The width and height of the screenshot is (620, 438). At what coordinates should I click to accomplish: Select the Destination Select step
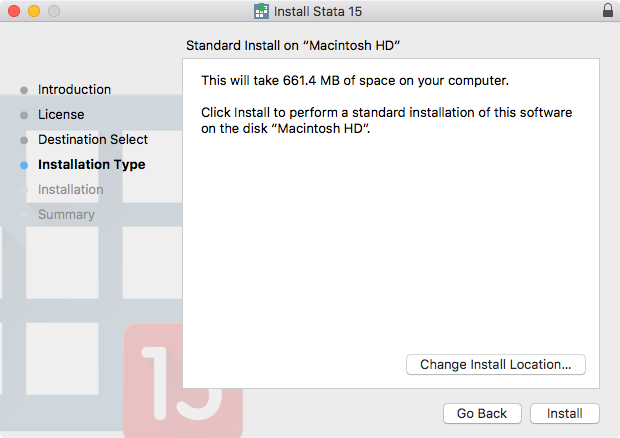click(93, 140)
